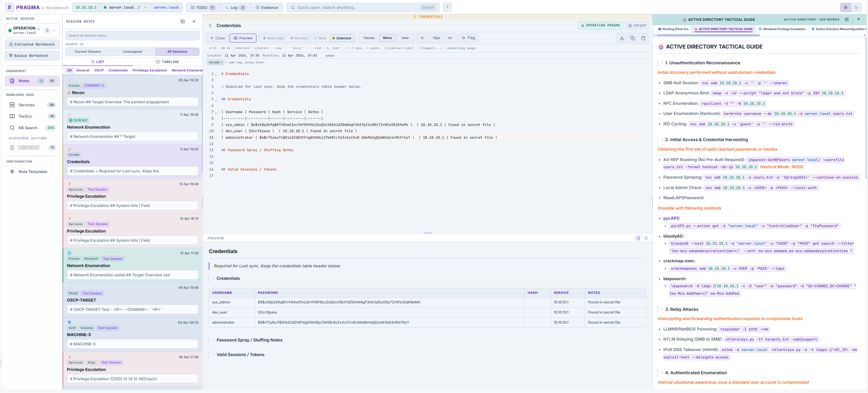Viewport: 868px width, 393px height.
Task: Open the Evidence tab
Action: click(x=267, y=7)
